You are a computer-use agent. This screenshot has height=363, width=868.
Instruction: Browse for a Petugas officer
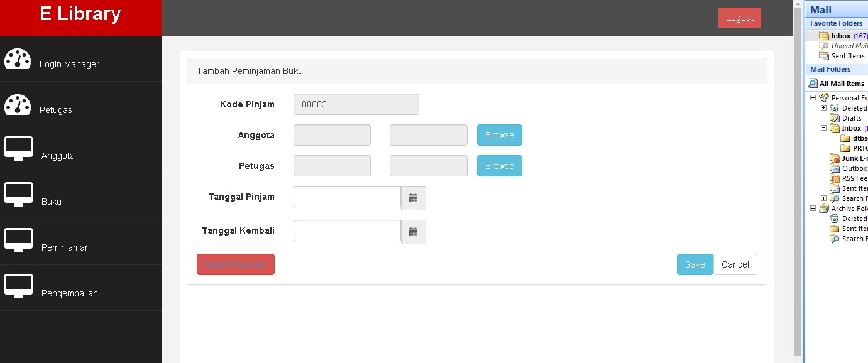point(500,166)
